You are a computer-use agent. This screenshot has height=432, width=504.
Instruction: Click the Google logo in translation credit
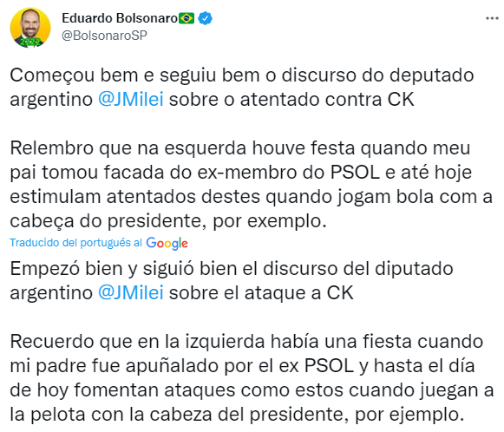[x=167, y=243]
